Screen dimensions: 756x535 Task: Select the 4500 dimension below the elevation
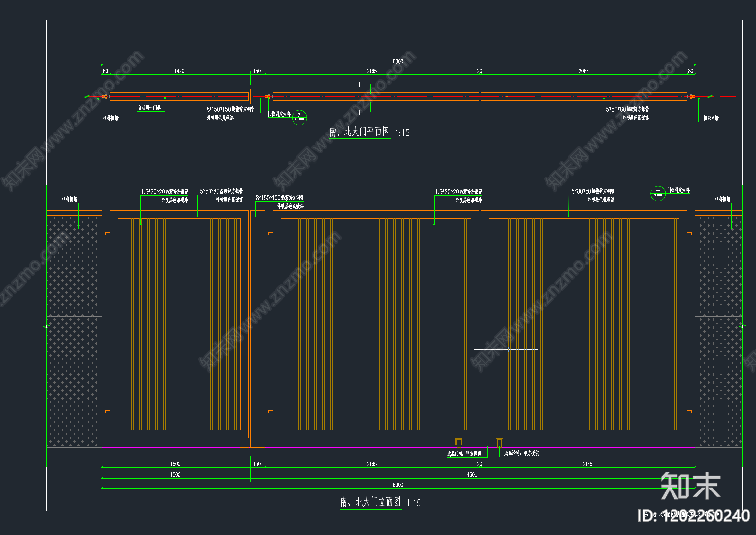click(472, 475)
